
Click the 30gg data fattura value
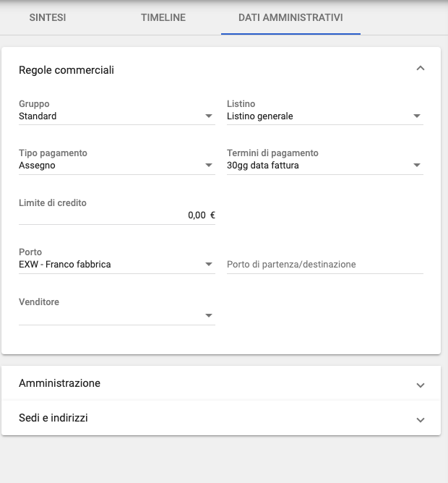(x=263, y=166)
